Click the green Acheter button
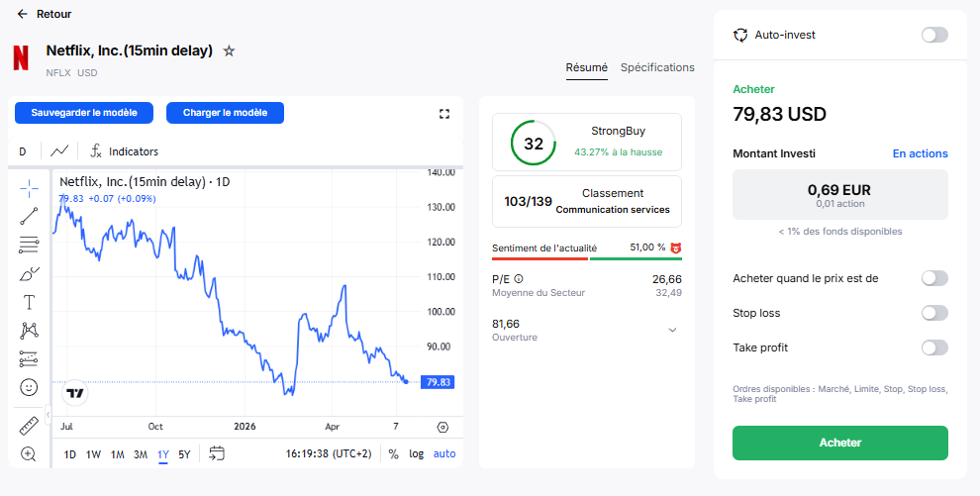The height and width of the screenshot is (496, 980). coord(840,443)
